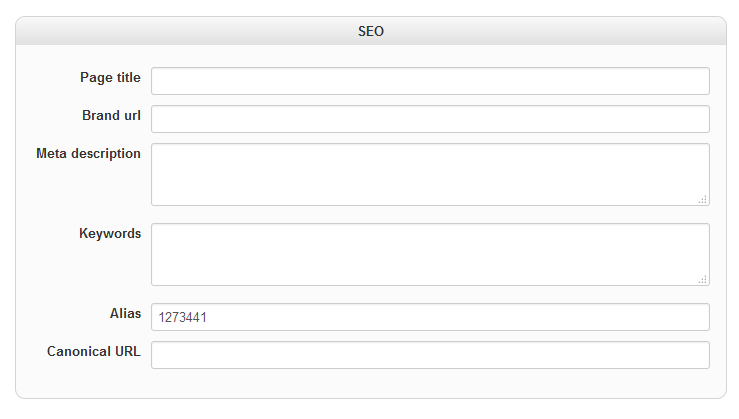Image resolution: width=739 pixels, height=419 pixels.
Task: Activate the last text field in the SEO form
Action: click(430, 355)
